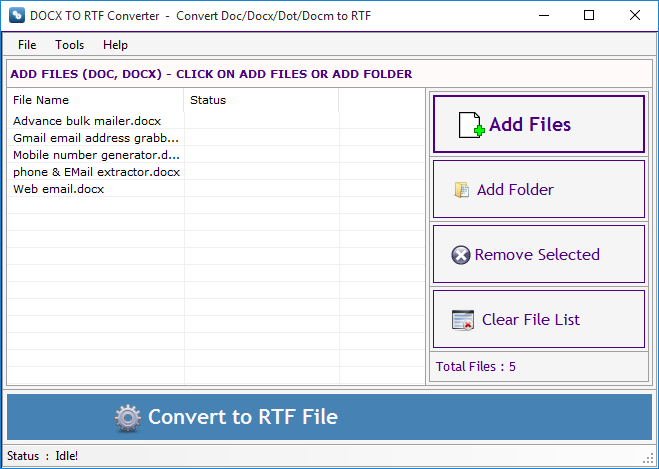This screenshot has width=659, height=469.
Task: Click the Status : Idle! status bar text
Action: point(42,456)
